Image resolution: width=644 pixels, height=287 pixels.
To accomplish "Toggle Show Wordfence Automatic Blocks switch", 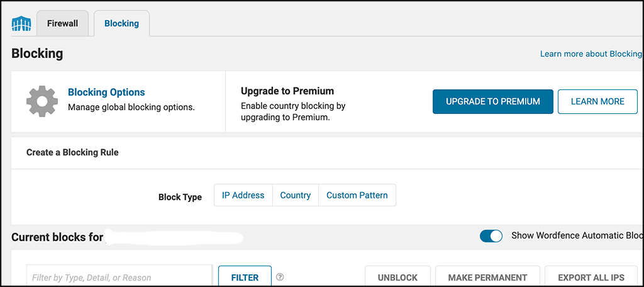I will (x=491, y=236).
